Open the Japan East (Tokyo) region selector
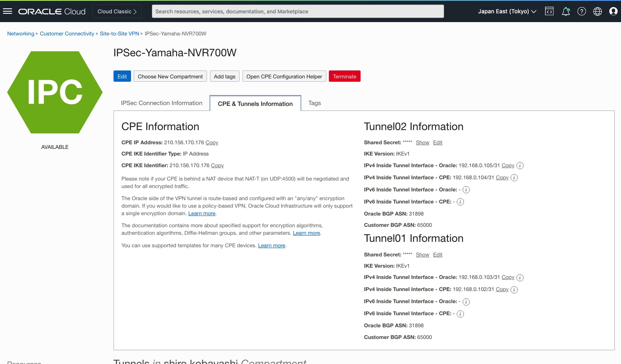This screenshot has width=621, height=364. point(507,11)
